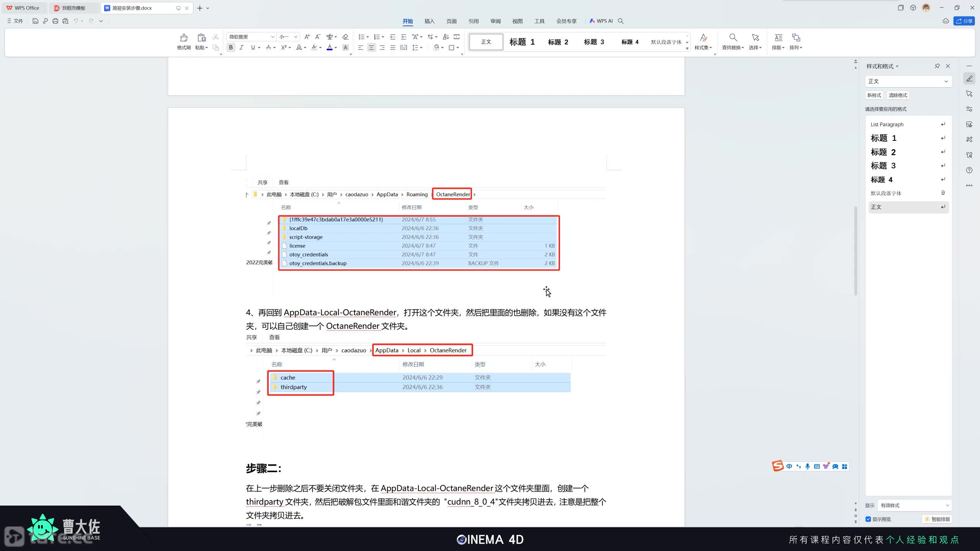
Task: Toggle italic formatting
Action: (242, 47)
